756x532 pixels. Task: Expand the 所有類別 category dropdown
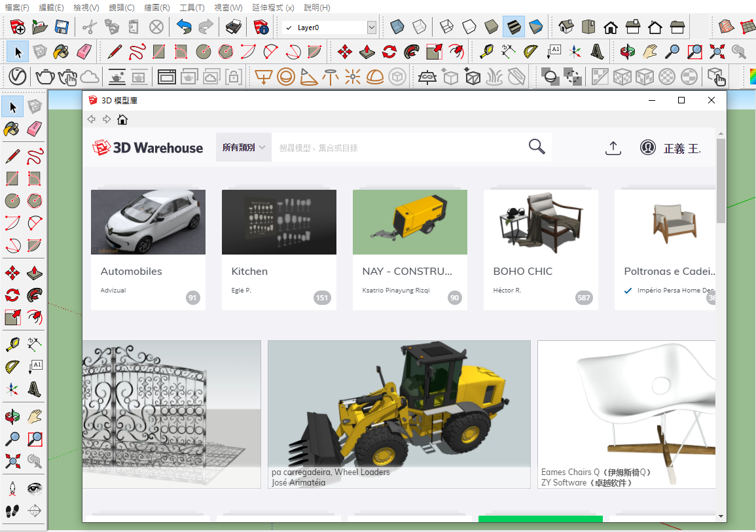[243, 147]
